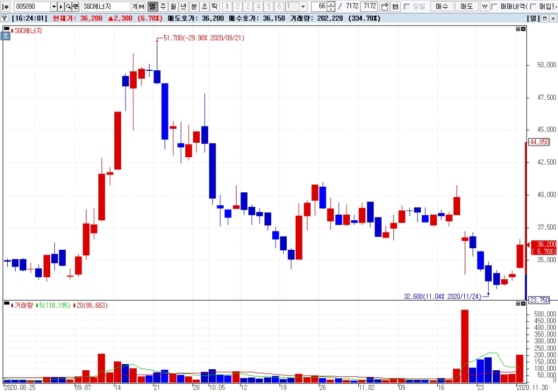The height and width of the screenshot is (392, 558).
Task: Click the jump-to-first arrow icon in the toolbar
Action: (5, 6)
